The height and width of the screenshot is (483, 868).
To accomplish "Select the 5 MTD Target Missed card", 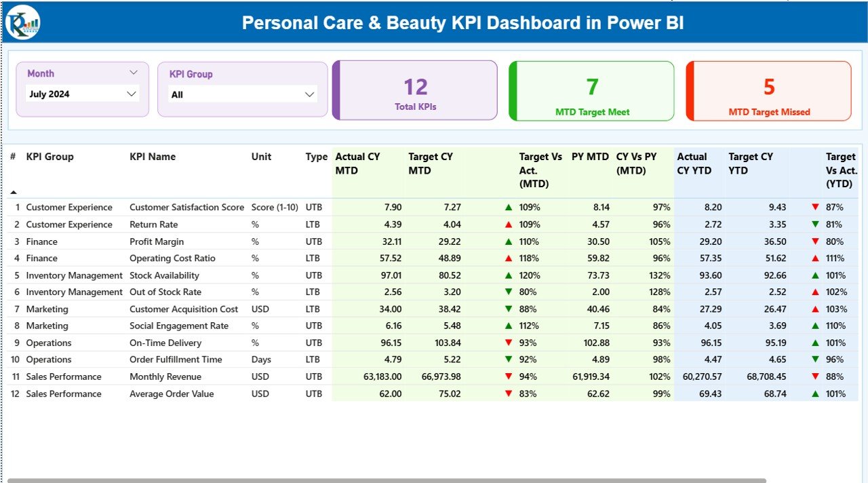I will coord(768,91).
